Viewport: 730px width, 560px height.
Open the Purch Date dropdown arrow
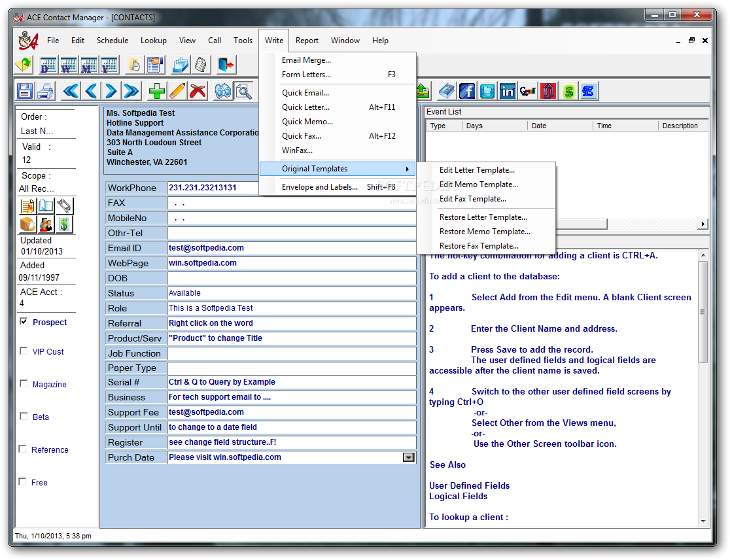click(x=408, y=457)
